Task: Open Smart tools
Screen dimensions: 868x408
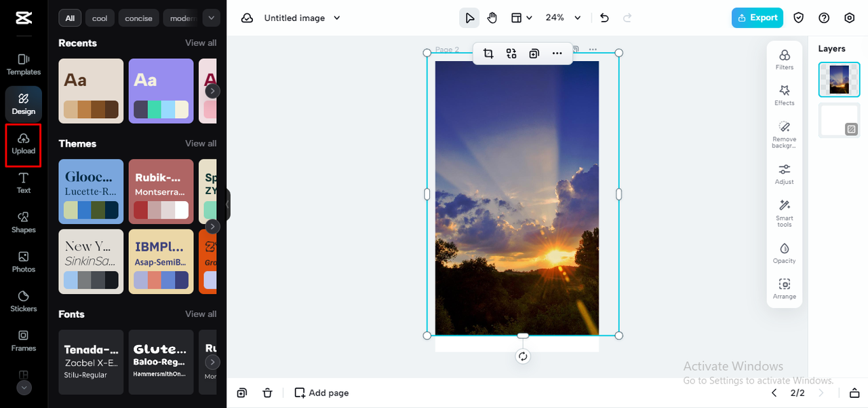Action: (x=785, y=213)
